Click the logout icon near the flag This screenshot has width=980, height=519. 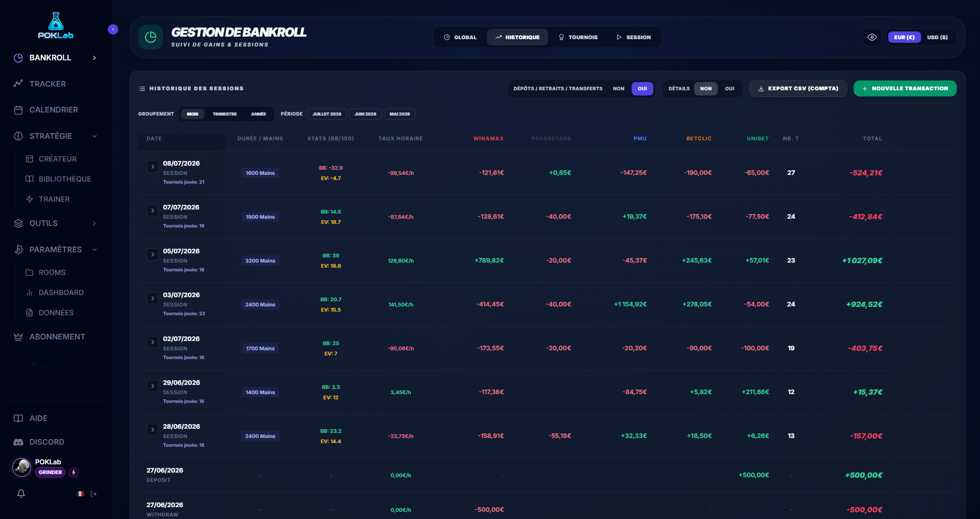[94, 494]
